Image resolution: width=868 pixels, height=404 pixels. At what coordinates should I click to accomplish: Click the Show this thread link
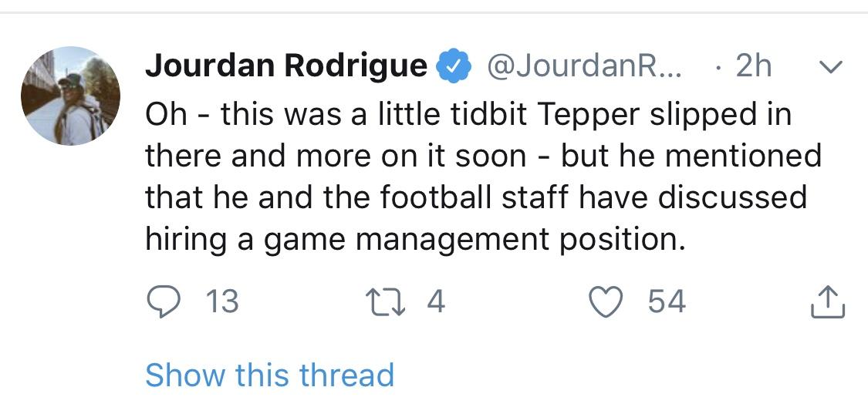coord(269,375)
